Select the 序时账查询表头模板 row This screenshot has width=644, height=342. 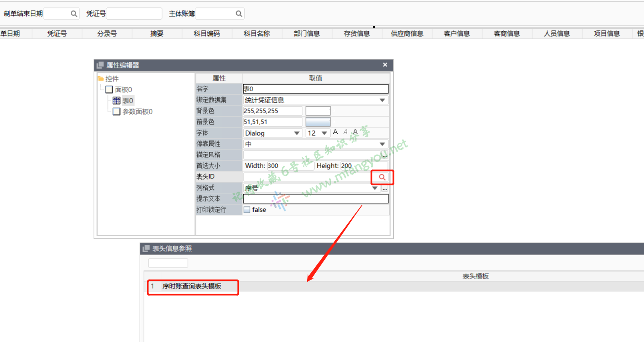click(192, 286)
